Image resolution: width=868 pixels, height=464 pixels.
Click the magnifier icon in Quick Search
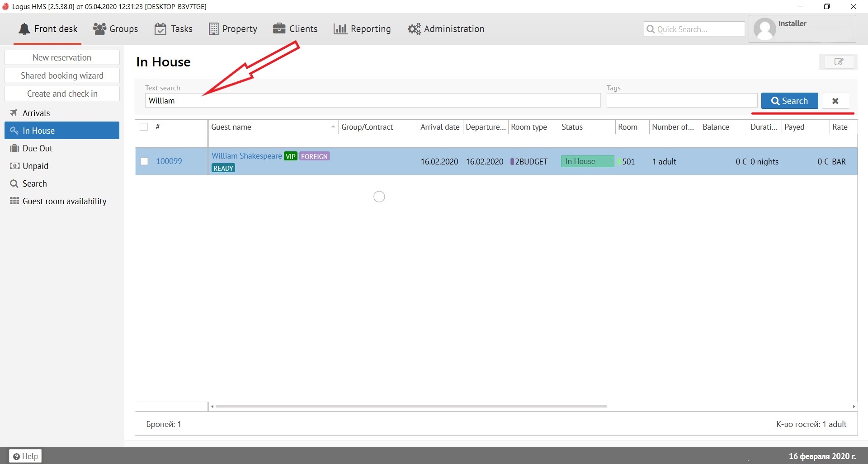[x=651, y=29]
